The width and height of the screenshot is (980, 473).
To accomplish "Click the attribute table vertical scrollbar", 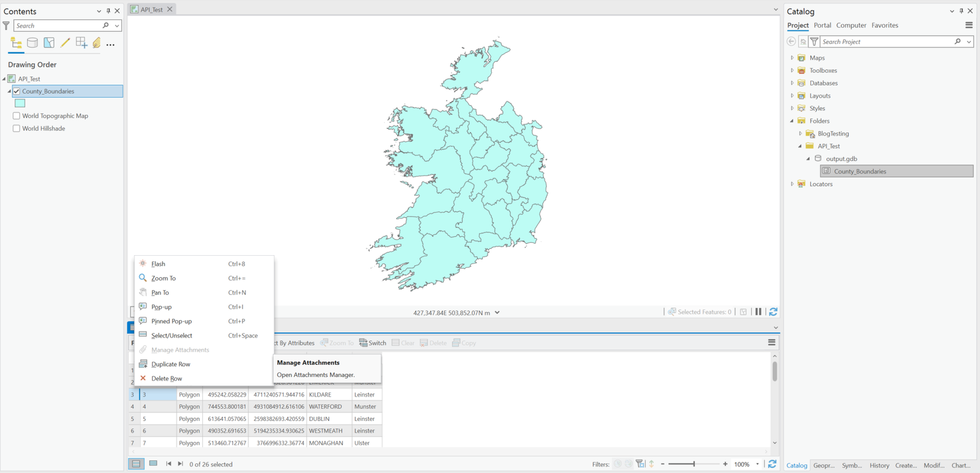I will click(775, 371).
